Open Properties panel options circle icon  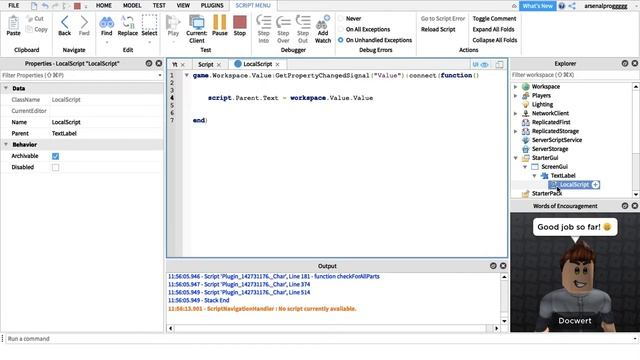[x=149, y=63]
